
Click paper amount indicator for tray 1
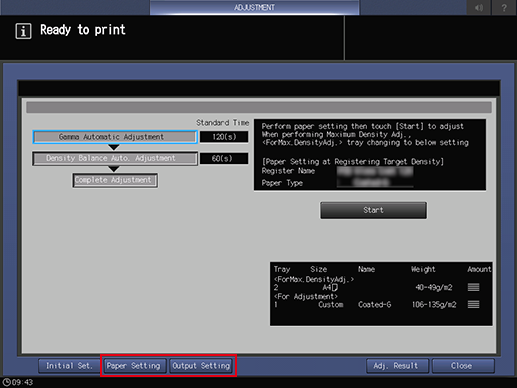click(x=473, y=304)
